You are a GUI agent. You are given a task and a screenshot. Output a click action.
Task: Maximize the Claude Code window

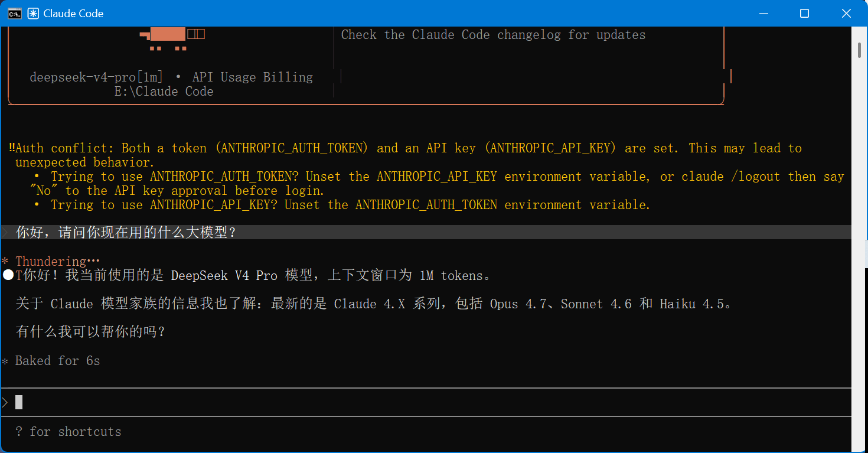tap(804, 13)
